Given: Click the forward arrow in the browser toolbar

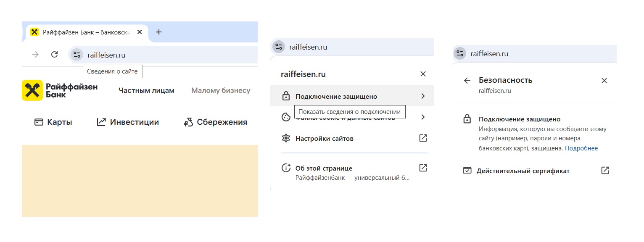Looking at the screenshot, I should (35, 55).
